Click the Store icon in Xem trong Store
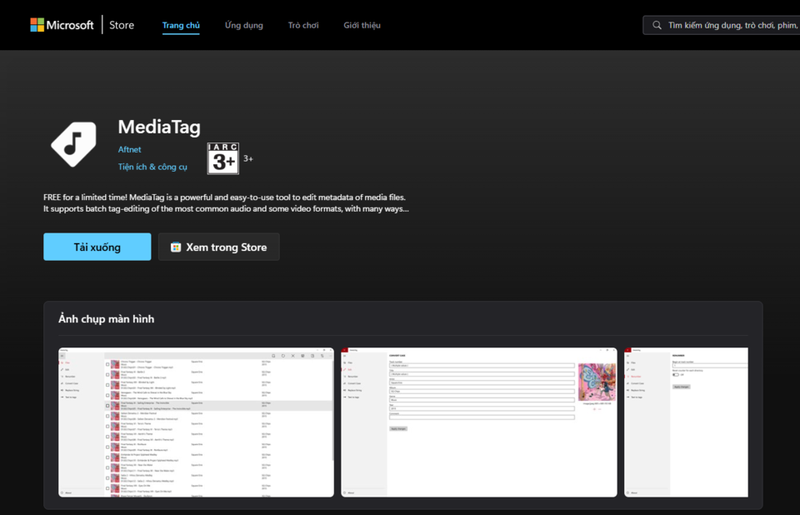 coord(176,247)
